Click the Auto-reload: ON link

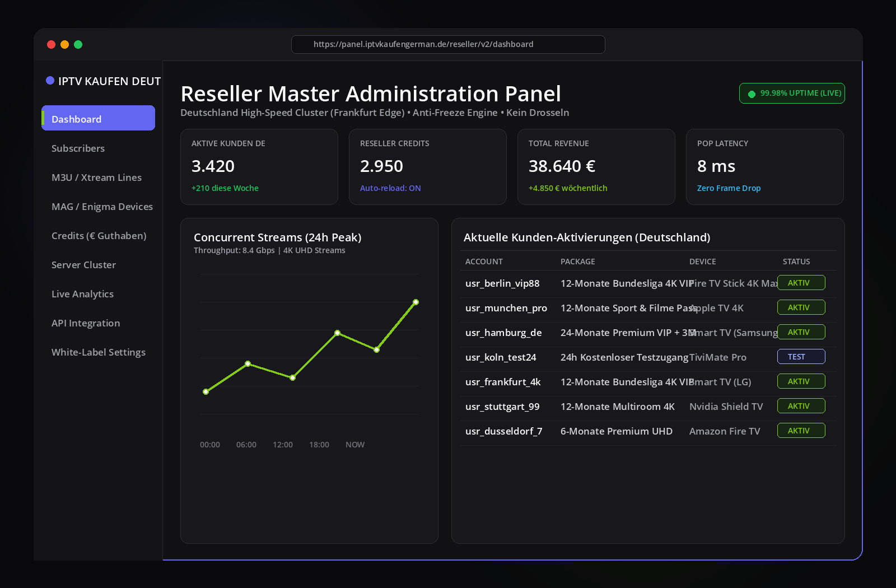(390, 188)
